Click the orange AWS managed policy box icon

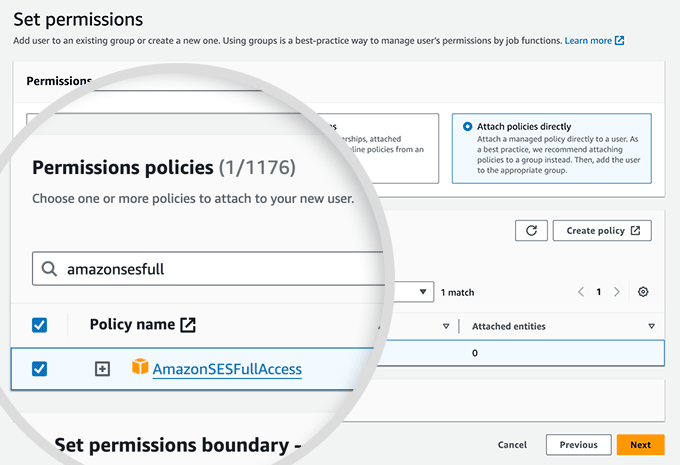click(140, 367)
